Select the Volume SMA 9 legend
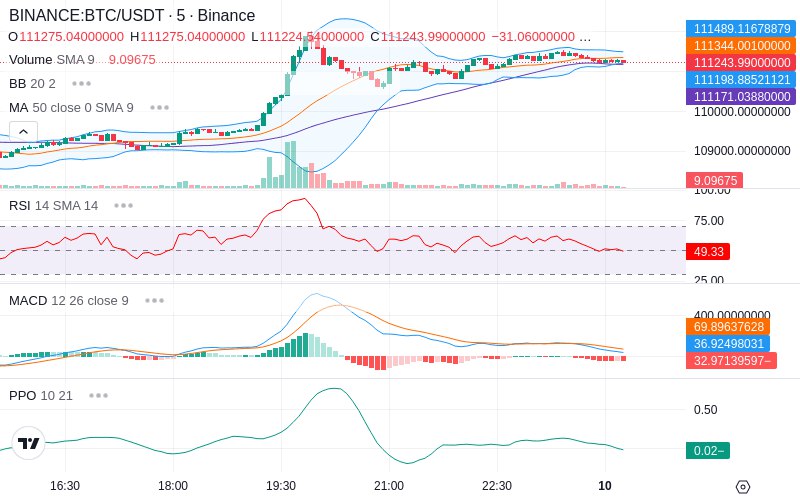This screenshot has width=800, height=500. 52,60
